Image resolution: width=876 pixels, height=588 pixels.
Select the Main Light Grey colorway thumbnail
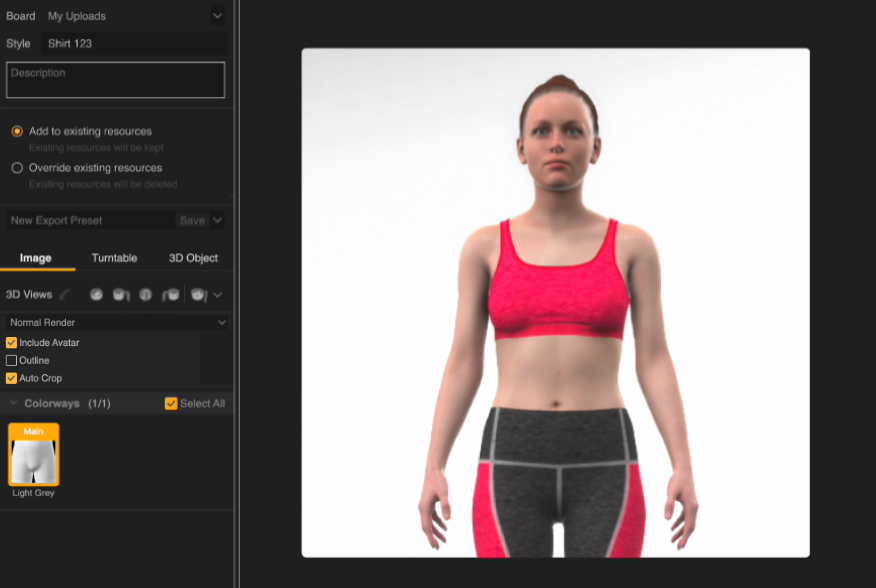coord(34,455)
